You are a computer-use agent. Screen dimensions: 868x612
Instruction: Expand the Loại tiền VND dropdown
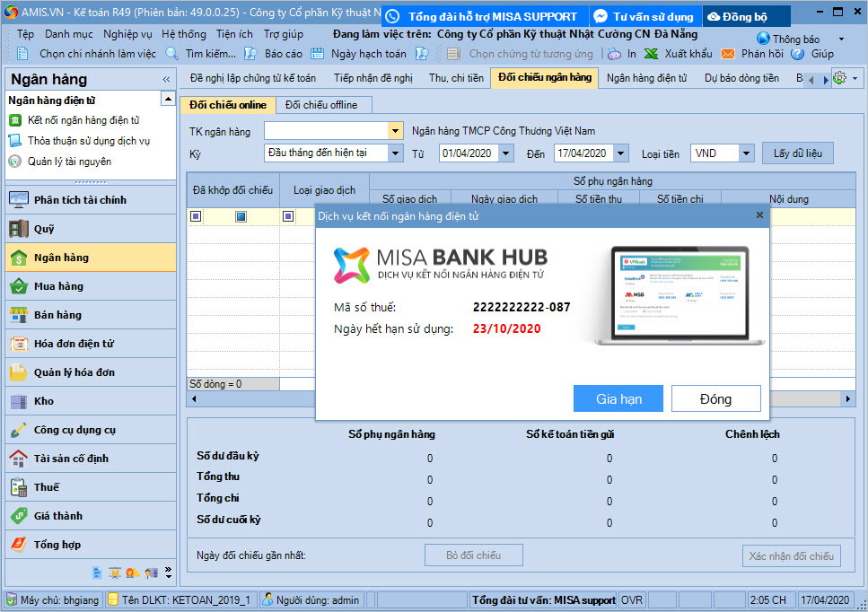746,153
